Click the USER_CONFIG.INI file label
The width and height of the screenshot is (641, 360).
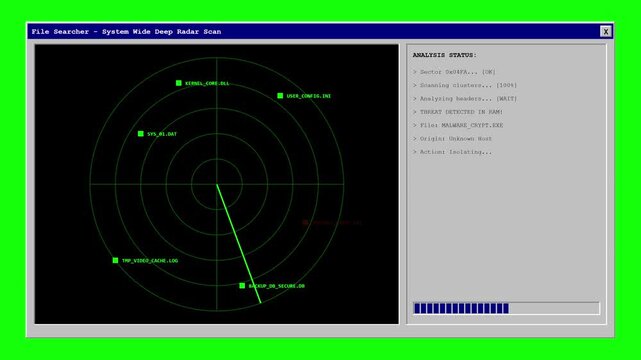click(x=309, y=96)
